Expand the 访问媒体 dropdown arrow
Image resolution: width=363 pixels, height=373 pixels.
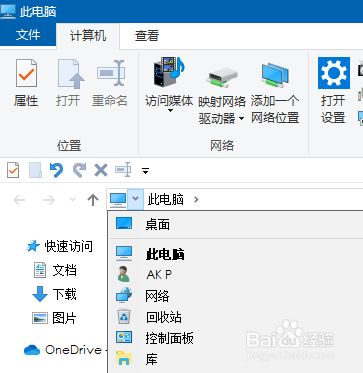170,111
